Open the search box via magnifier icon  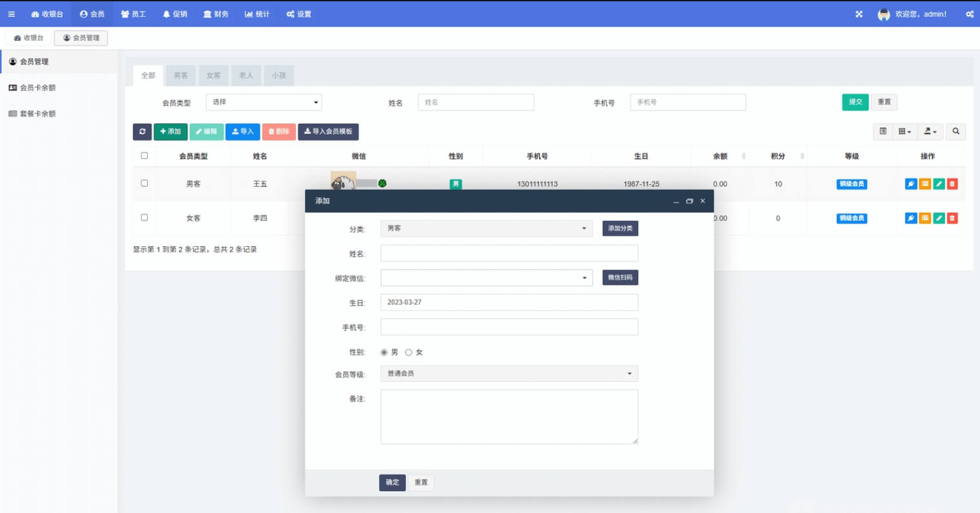(956, 132)
